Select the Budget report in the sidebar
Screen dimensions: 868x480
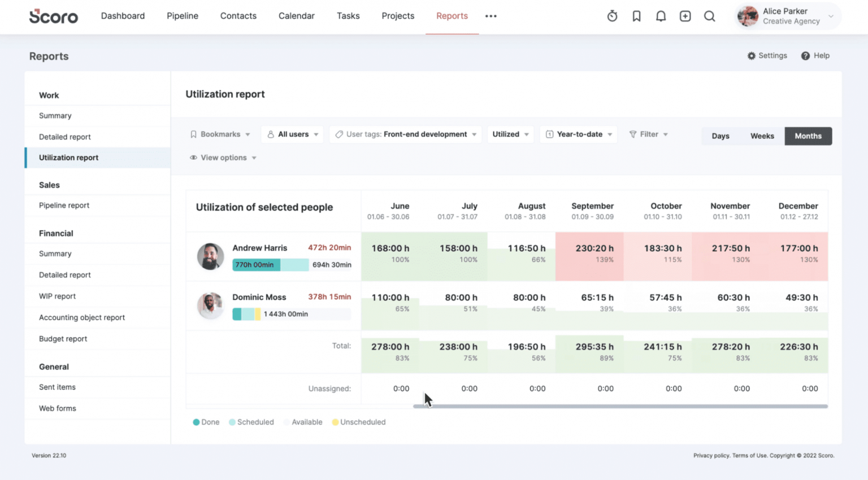point(63,339)
